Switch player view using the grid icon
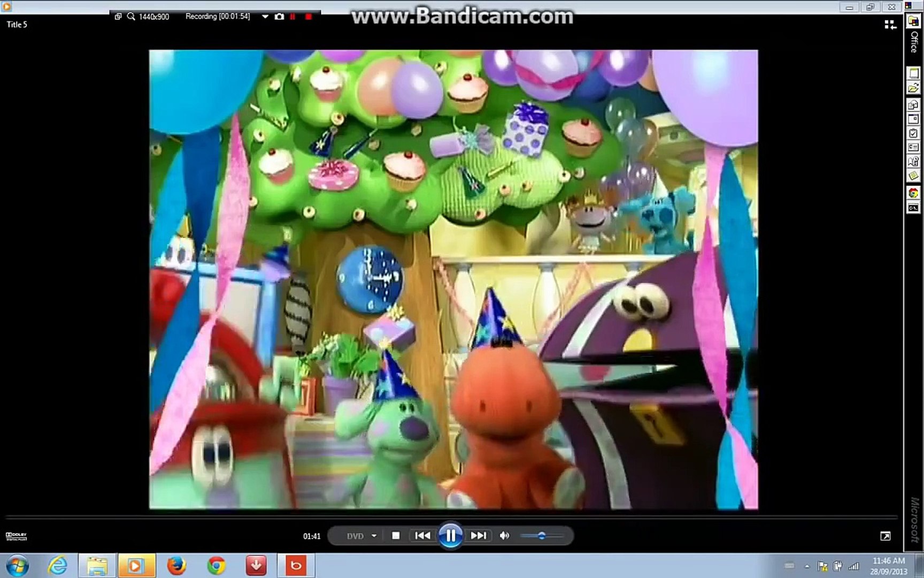Image resolution: width=924 pixels, height=578 pixels. (x=890, y=25)
